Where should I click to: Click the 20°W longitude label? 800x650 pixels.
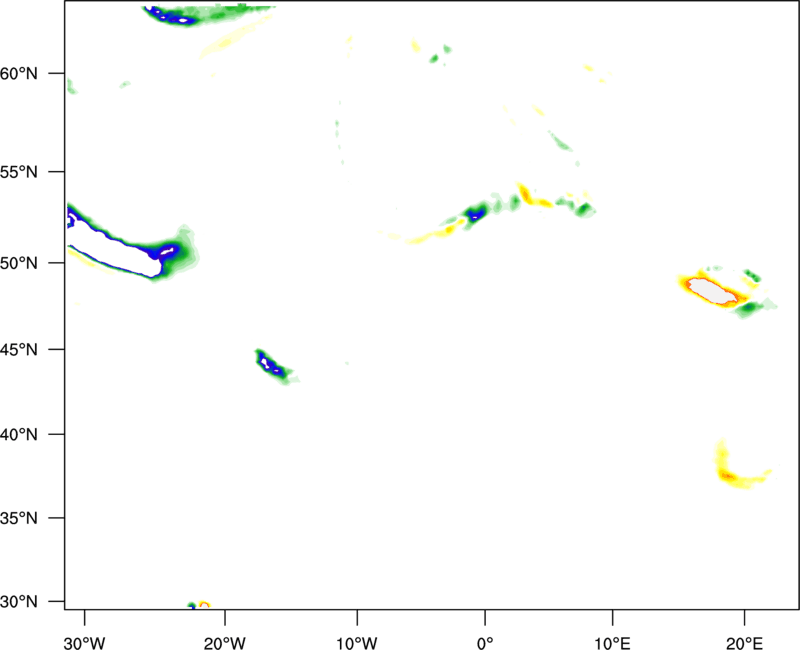(x=225, y=643)
